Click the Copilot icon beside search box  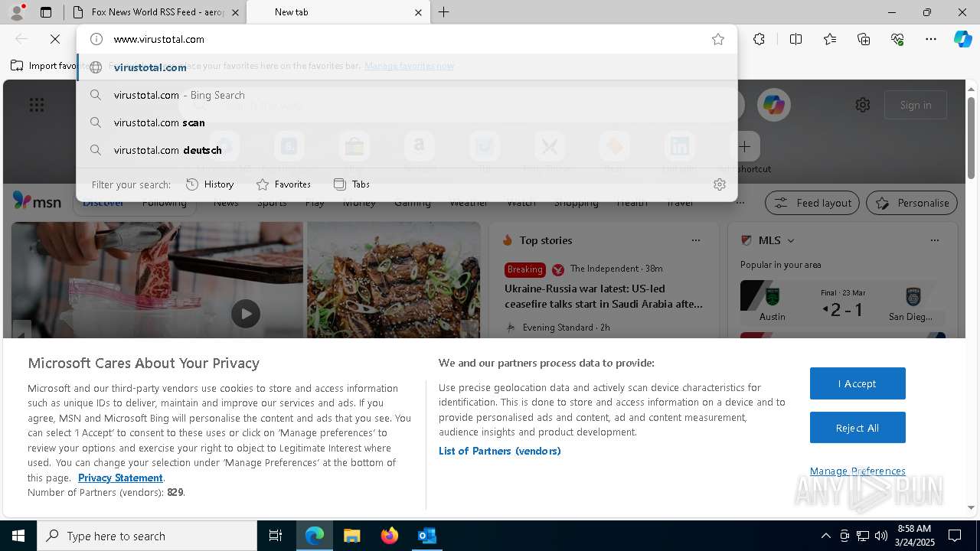point(774,105)
